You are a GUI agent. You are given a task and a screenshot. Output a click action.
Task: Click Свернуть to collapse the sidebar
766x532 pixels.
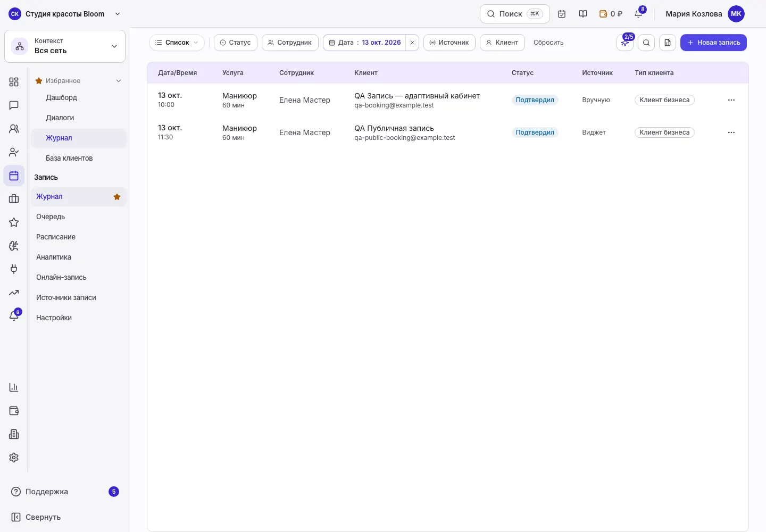[36, 517]
